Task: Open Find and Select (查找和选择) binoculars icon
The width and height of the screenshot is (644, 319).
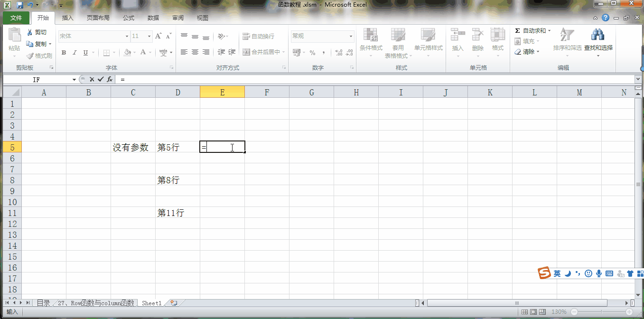Action: [597, 34]
